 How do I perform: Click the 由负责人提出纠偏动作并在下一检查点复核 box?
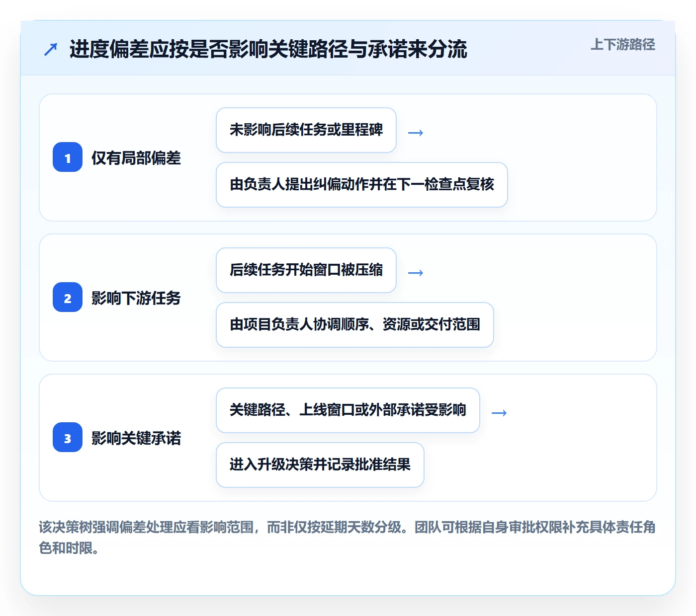point(362,185)
